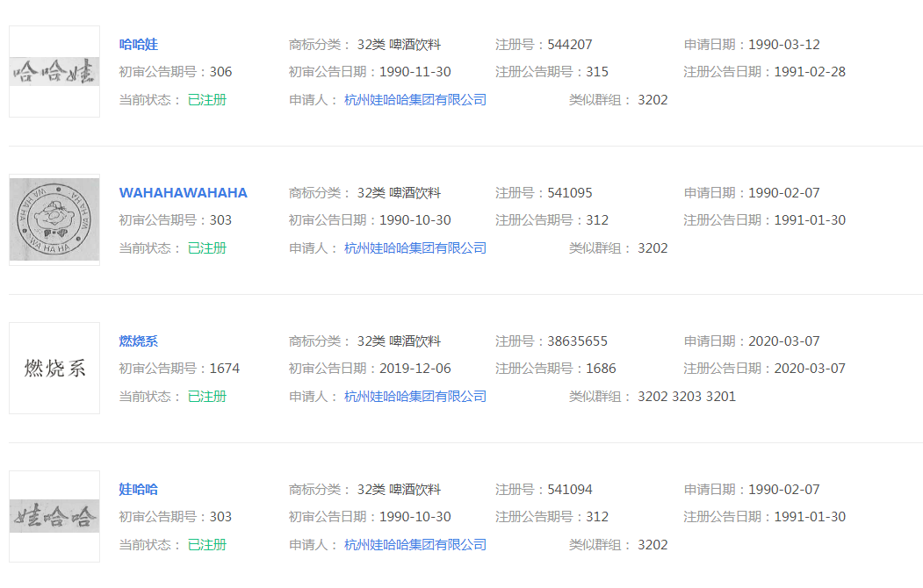Select registration number 38635655
Viewport: 923px width, 588px height.
pyautogui.click(x=578, y=341)
